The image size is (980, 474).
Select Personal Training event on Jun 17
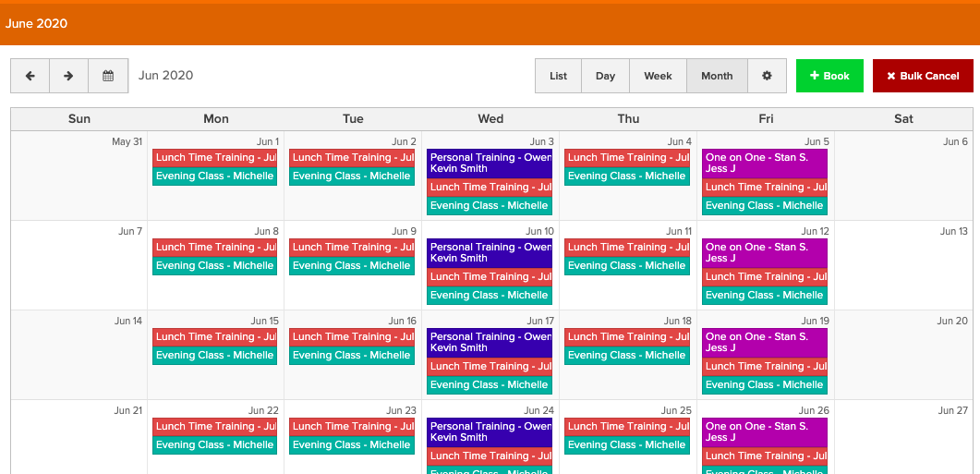click(x=490, y=343)
